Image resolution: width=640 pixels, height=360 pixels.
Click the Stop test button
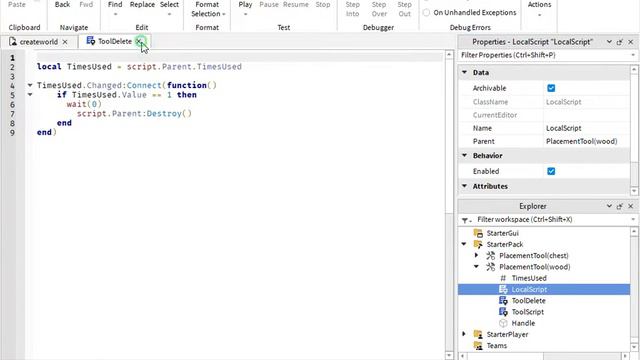click(322, 4)
